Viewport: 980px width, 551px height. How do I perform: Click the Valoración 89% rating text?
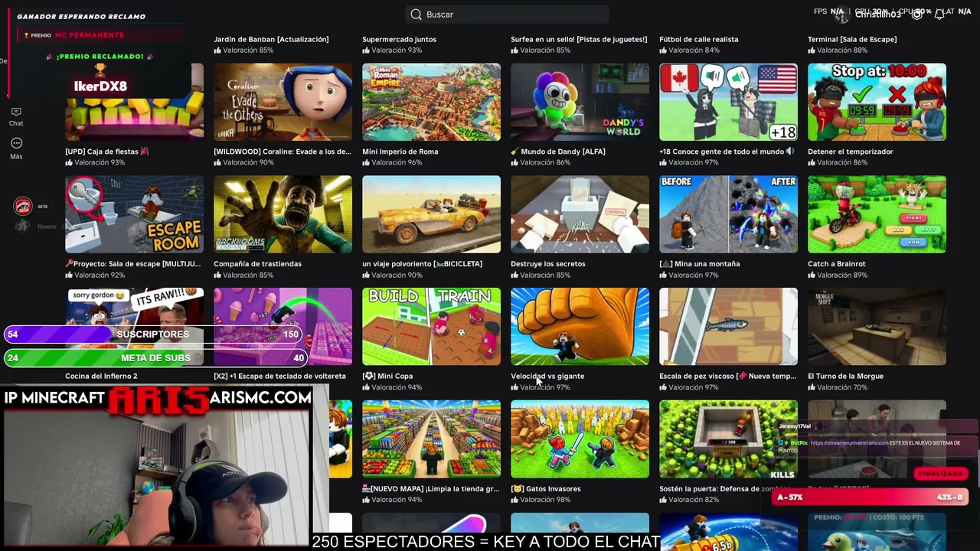pyautogui.click(x=842, y=275)
